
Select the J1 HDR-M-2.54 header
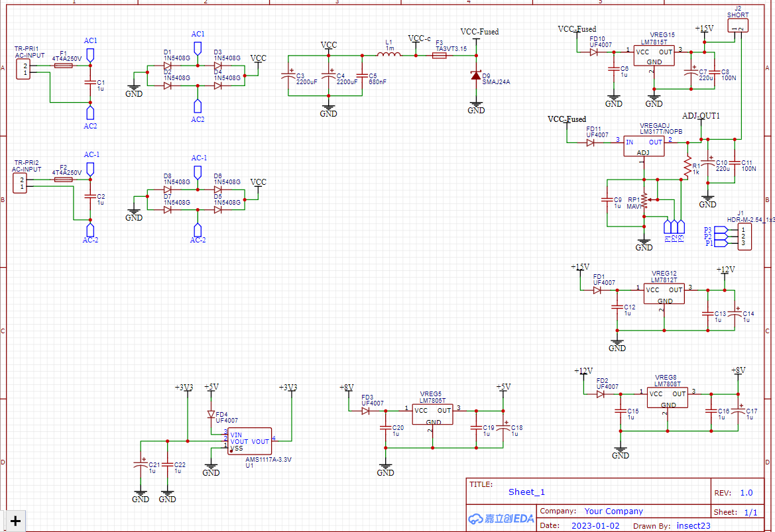[x=743, y=236]
